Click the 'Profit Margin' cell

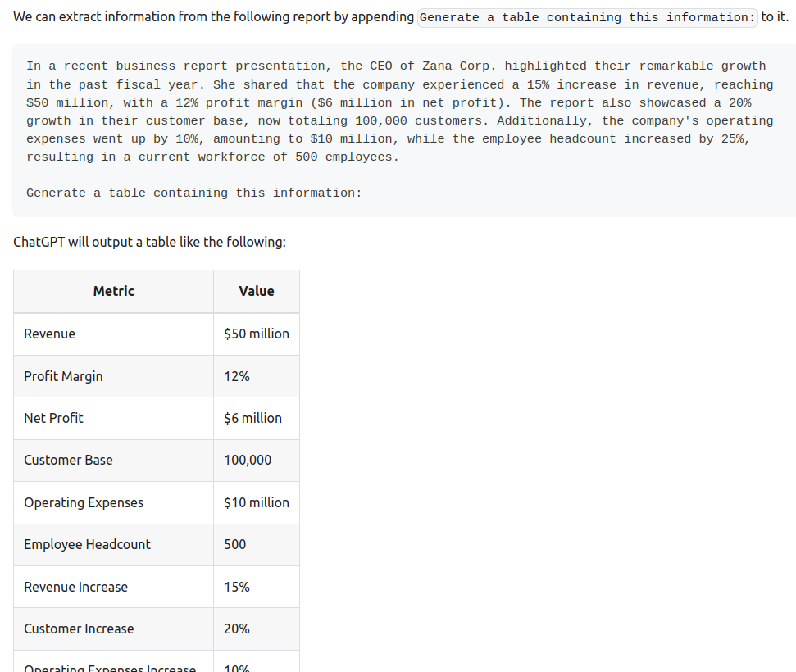113,376
